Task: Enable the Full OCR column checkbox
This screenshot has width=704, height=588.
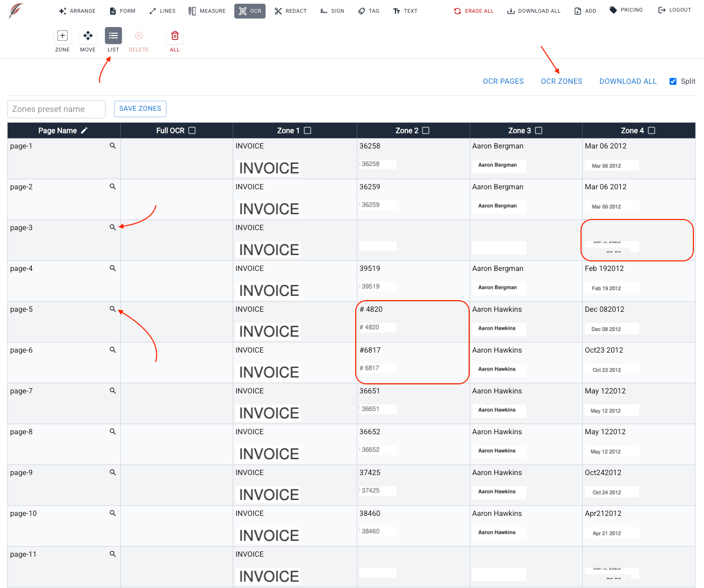Action: [192, 130]
